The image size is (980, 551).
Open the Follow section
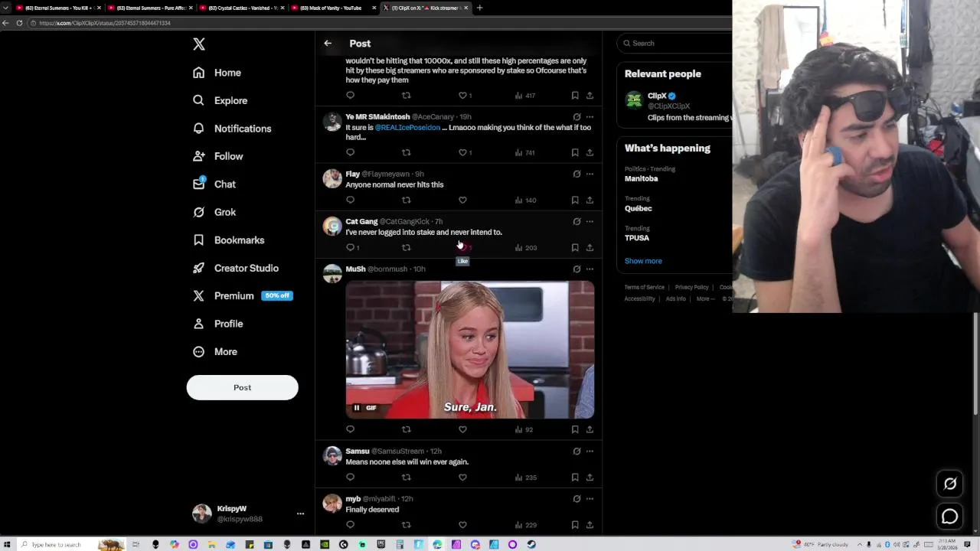218,156
